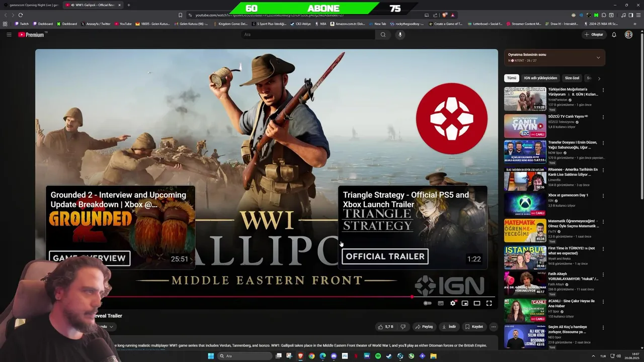The width and height of the screenshot is (644, 362).
Task: Open the NBA bookmark
Action: (320, 24)
